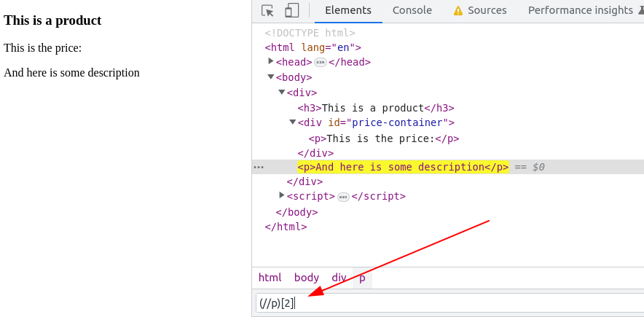Activate the inspect element picker icon
This screenshot has width=644, height=317.
[267, 11]
